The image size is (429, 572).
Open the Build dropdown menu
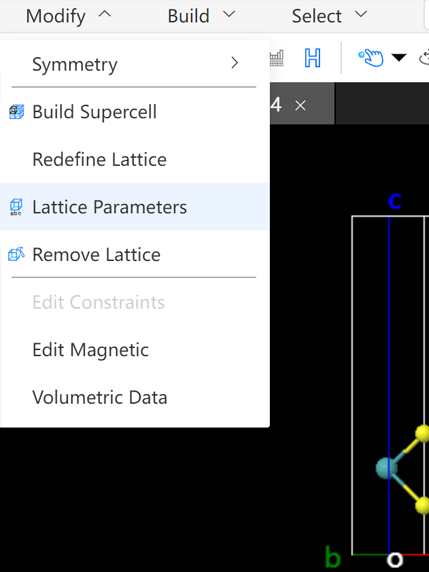point(201,16)
